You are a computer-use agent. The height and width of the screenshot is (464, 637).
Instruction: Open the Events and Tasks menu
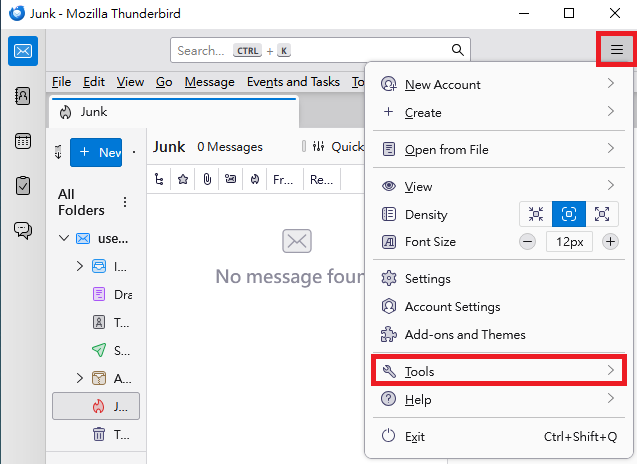tap(293, 82)
